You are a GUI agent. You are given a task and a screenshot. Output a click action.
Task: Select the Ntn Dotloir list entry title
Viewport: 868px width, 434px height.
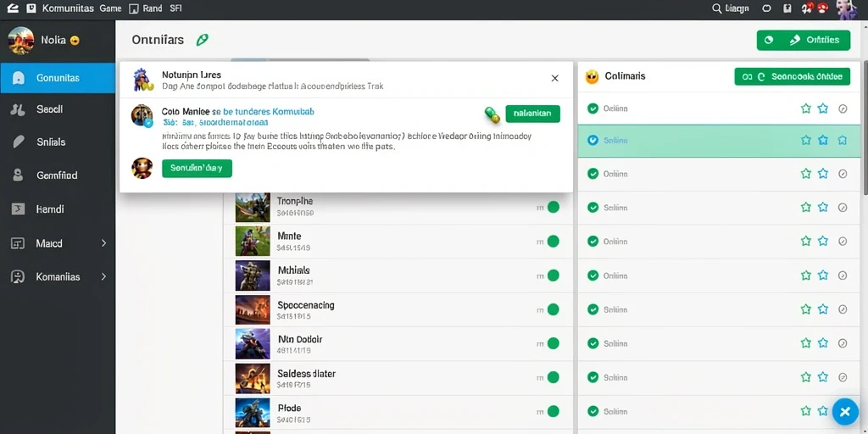click(299, 339)
